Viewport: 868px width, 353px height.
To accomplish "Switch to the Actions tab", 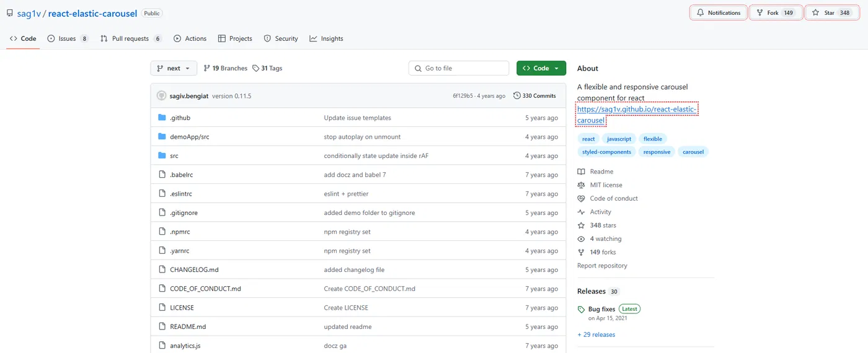I will (x=190, y=38).
